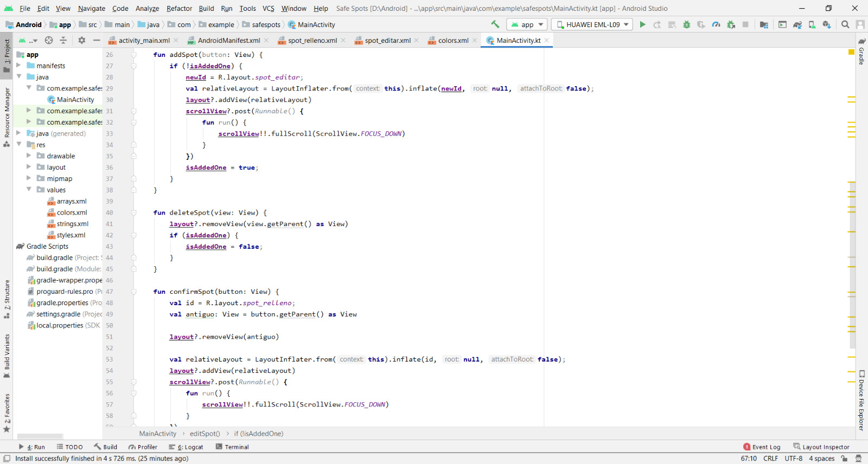This screenshot has height=464, width=868.
Task: Open the app run configuration dropdown
Action: (527, 24)
